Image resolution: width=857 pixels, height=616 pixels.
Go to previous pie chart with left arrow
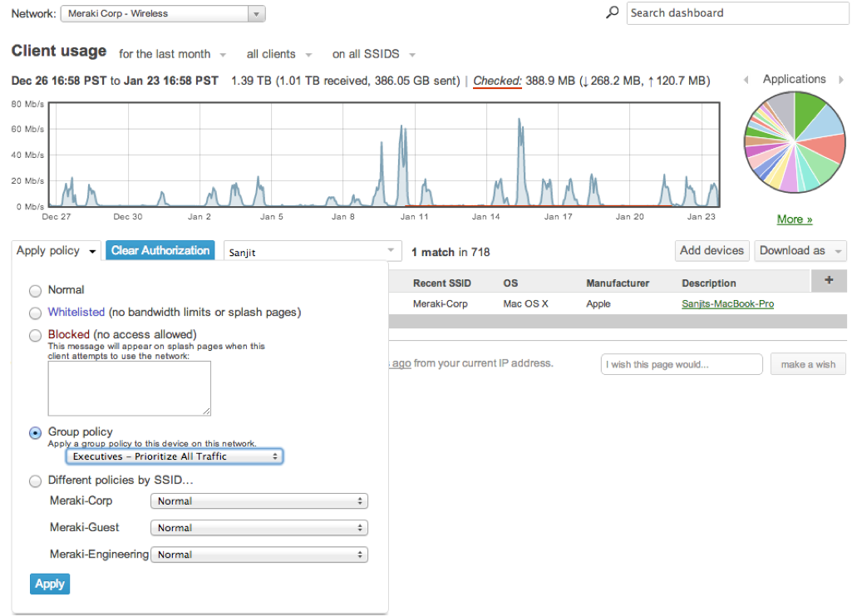tap(746, 80)
